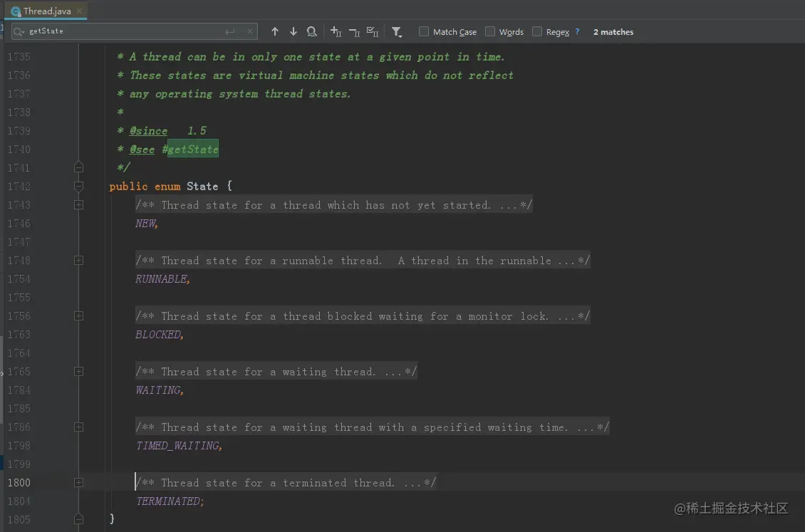This screenshot has height=532, width=805.
Task: Close the Thread.java tab
Action: click(x=79, y=10)
